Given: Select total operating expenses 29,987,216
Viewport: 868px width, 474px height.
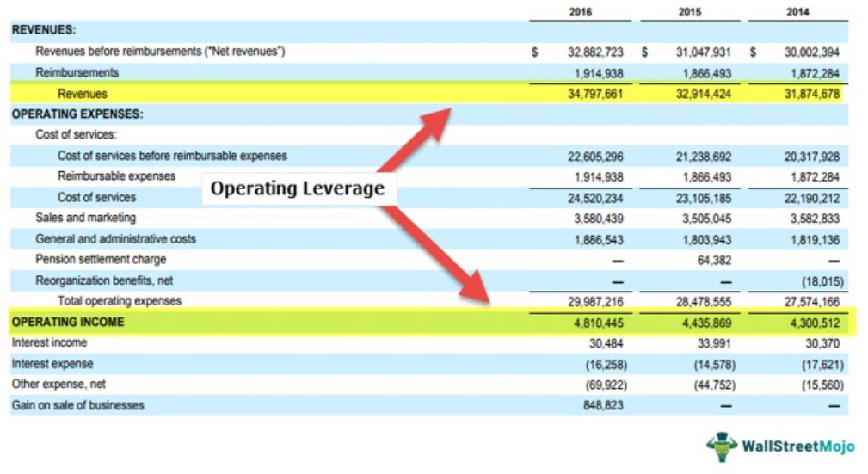Looking at the screenshot, I should pyautogui.click(x=595, y=302).
